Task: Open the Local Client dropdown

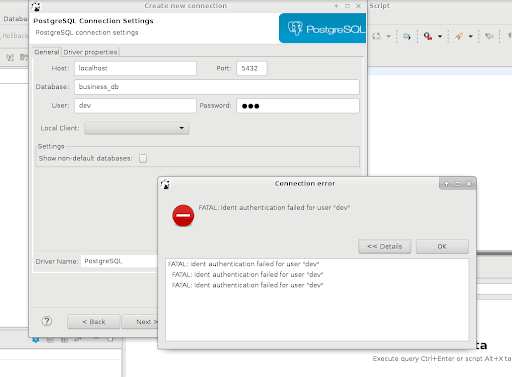Action: (137, 128)
